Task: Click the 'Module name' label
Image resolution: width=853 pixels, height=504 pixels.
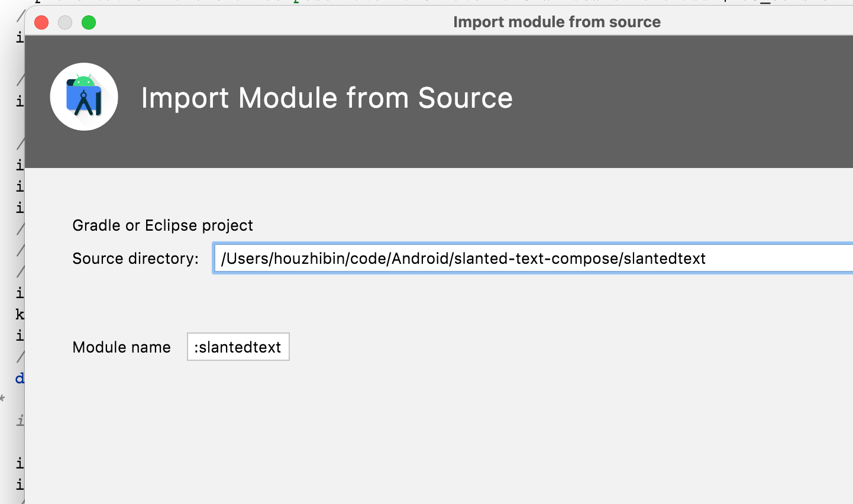Action: (121, 347)
